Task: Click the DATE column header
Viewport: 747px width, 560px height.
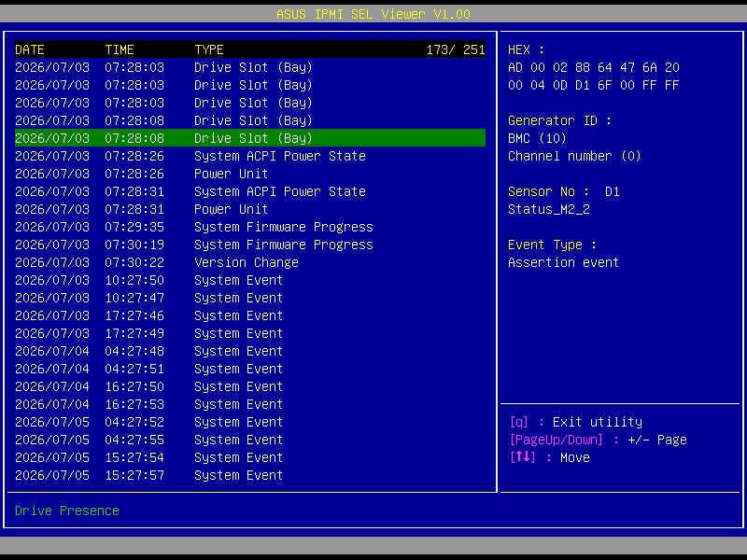Action: (x=30, y=49)
